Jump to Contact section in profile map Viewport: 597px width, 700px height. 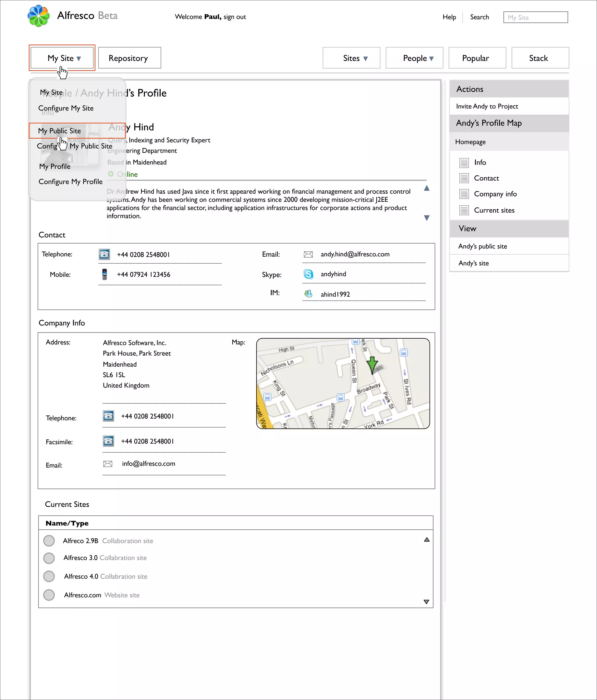pos(486,178)
